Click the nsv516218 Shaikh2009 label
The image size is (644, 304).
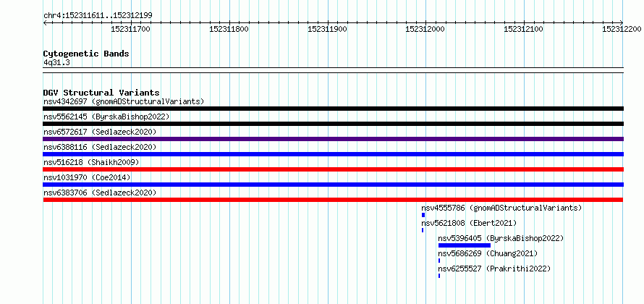[x=91, y=162]
